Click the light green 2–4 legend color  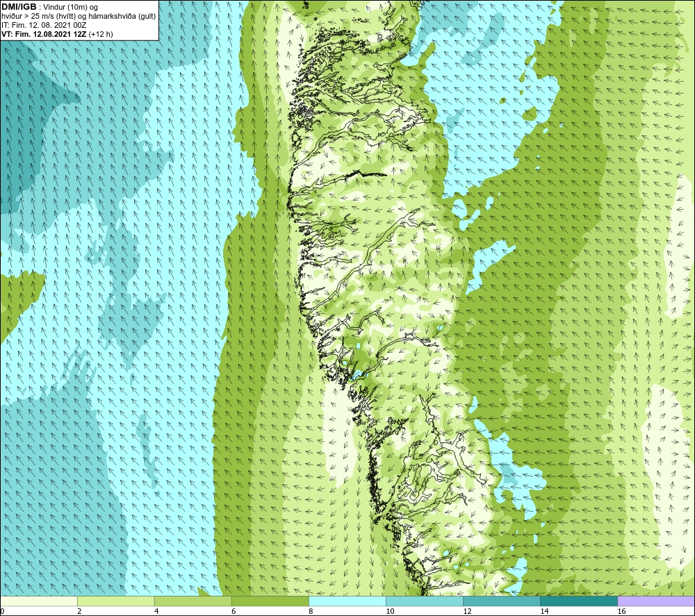pyautogui.click(x=116, y=601)
